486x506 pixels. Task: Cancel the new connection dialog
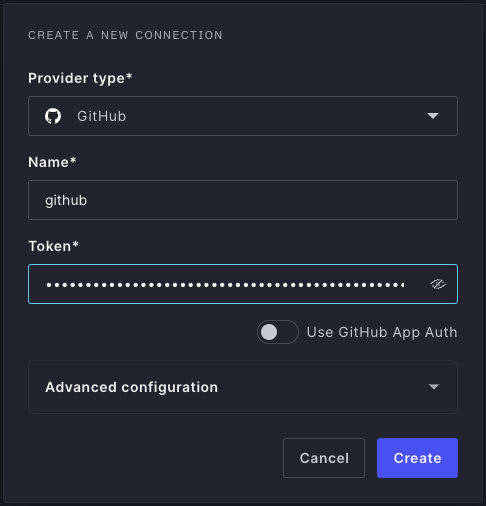click(324, 458)
